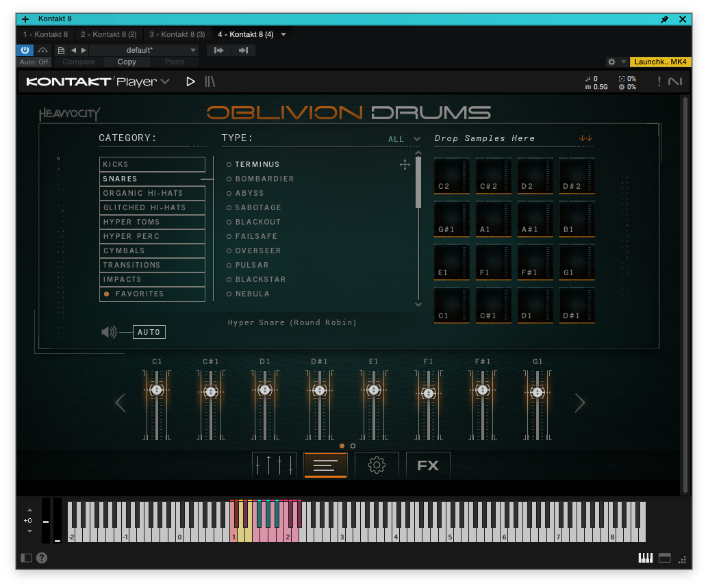Shift keyboard octave up arrow
Image resolution: width=708 pixels, height=588 pixels.
tap(29, 510)
